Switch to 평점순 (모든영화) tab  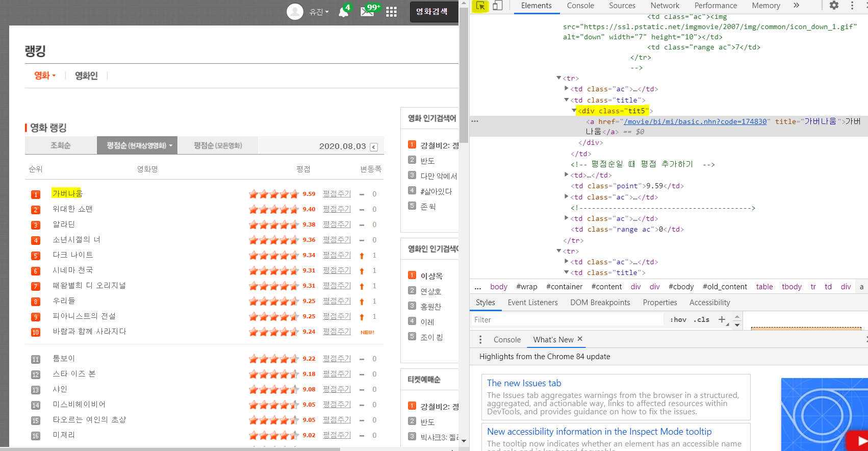click(x=218, y=145)
